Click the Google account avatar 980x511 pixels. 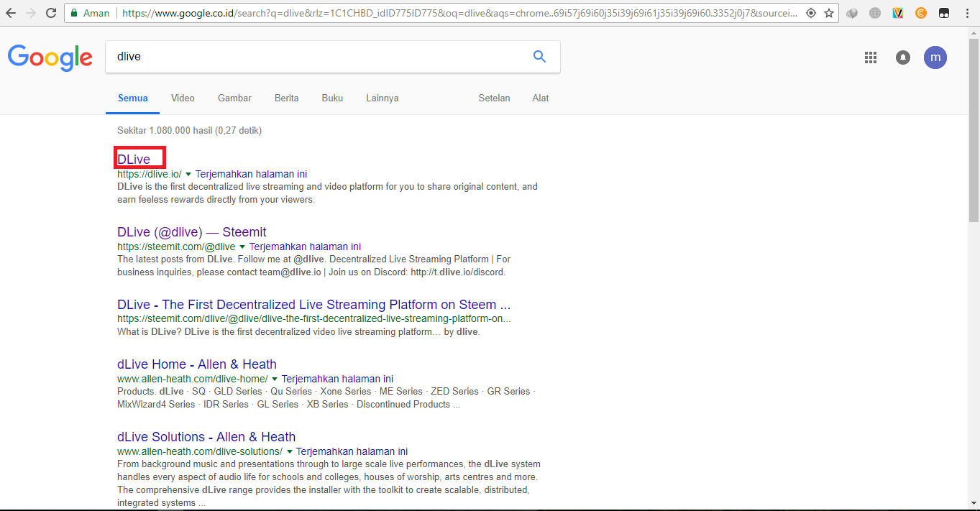935,57
